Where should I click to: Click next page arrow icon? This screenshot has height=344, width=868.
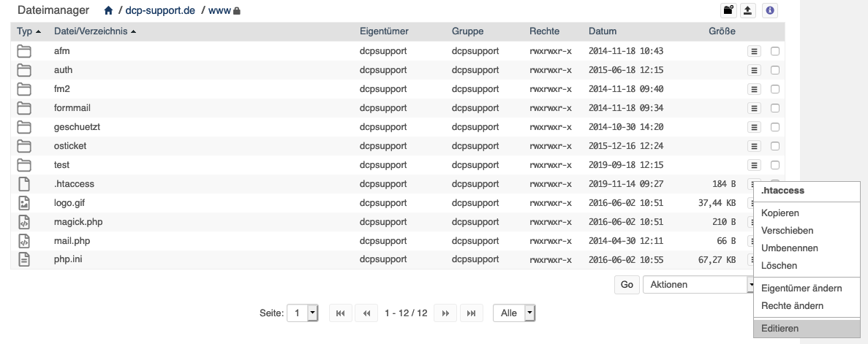point(445,313)
